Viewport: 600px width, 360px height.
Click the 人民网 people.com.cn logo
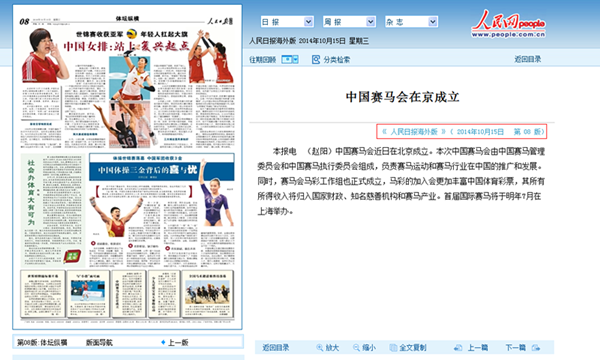508,24
